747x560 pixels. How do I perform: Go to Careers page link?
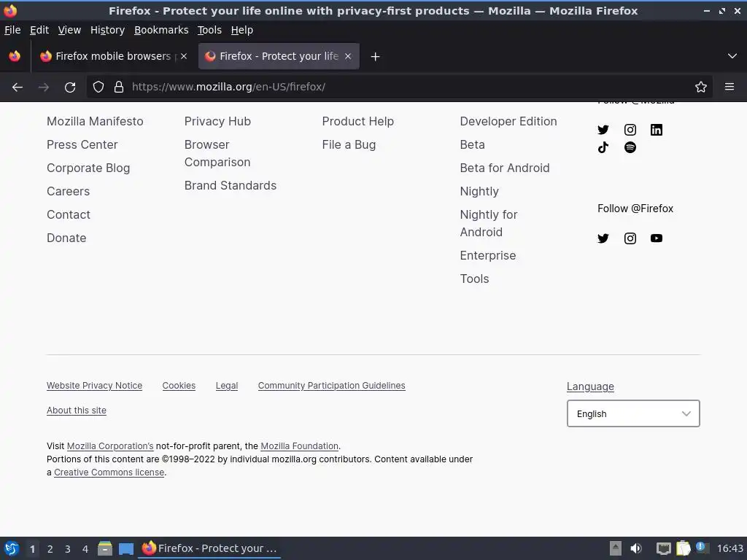[68, 192]
